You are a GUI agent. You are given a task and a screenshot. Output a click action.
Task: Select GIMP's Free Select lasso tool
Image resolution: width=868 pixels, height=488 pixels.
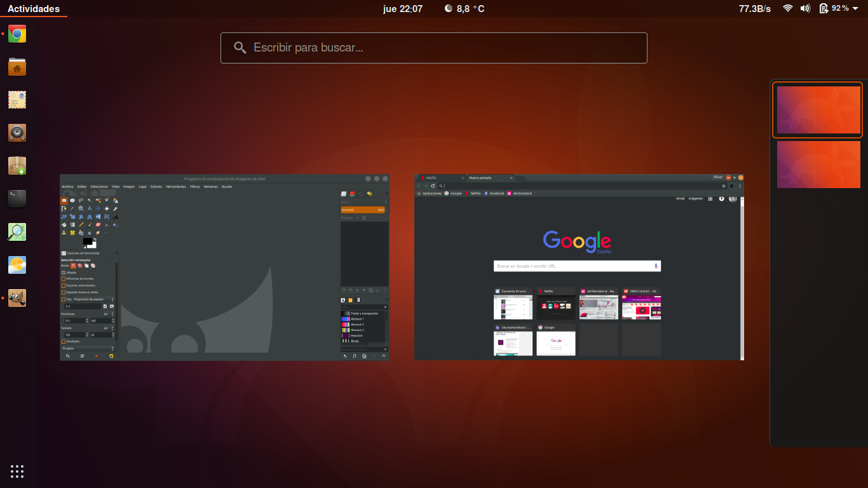point(81,200)
